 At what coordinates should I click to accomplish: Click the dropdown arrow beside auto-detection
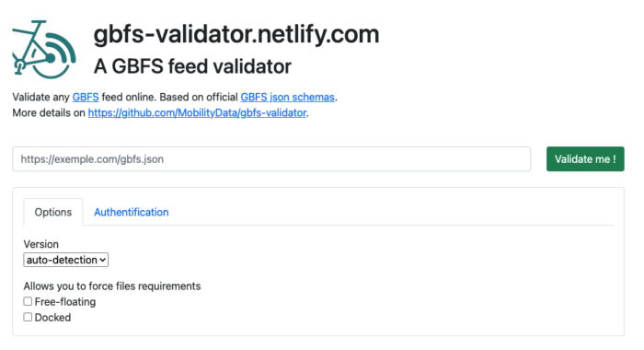coord(103,260)
